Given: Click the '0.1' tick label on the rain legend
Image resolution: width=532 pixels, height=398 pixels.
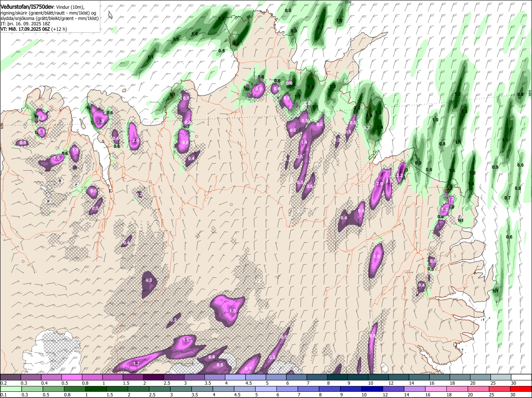Looking at the screenshot, I should pos(3,395).
